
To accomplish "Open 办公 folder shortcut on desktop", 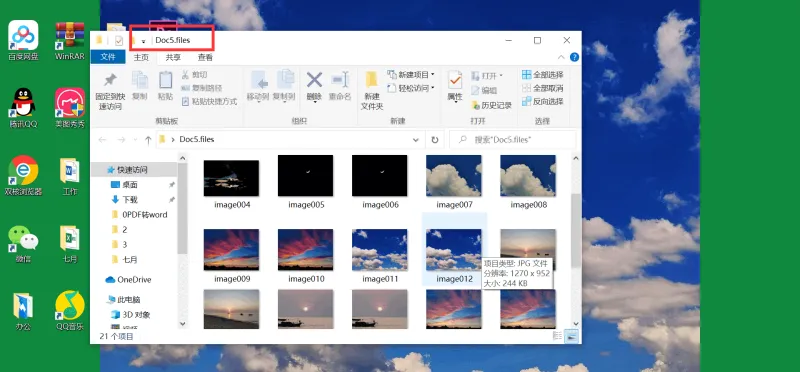I will 23,311.
